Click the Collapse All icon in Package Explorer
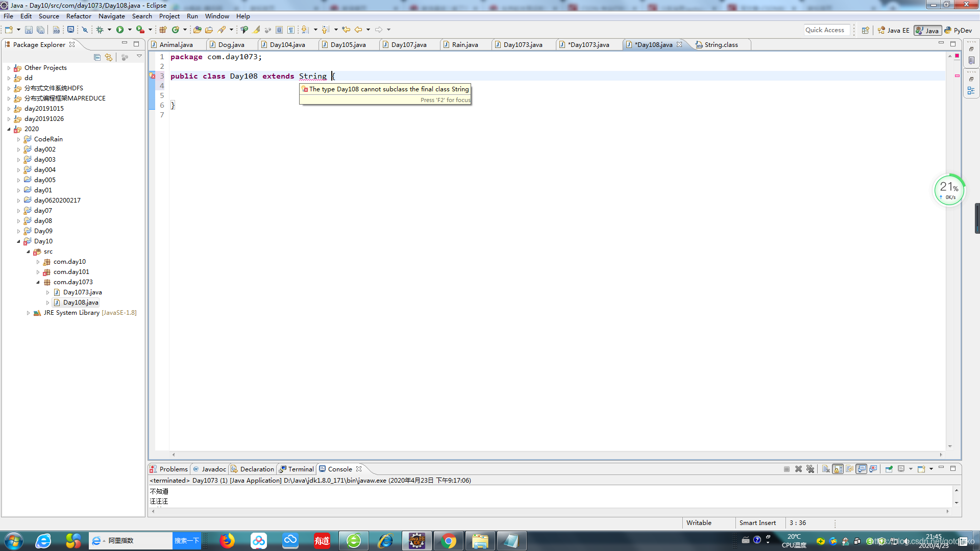Screen dimensions: 980x551 pyautogui.click(x=97, y=57)
